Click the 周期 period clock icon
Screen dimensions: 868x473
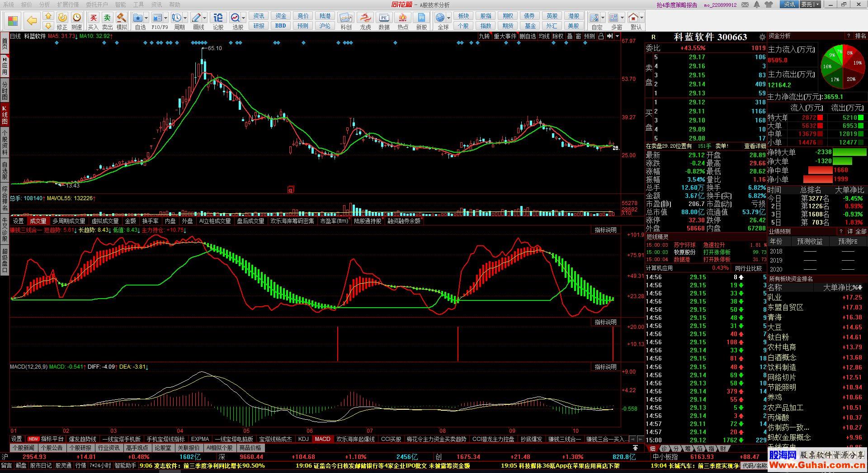pyautogui.click(x=177, y=18)
